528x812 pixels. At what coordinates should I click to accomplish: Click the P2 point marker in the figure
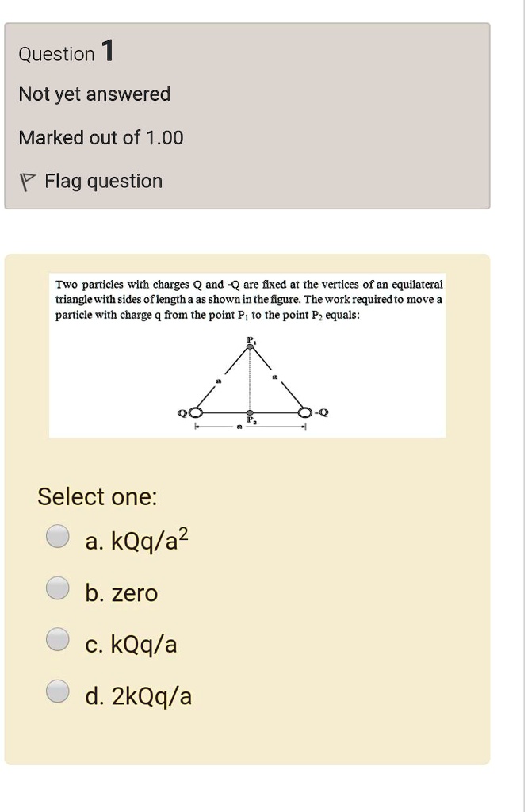[251, 412]
